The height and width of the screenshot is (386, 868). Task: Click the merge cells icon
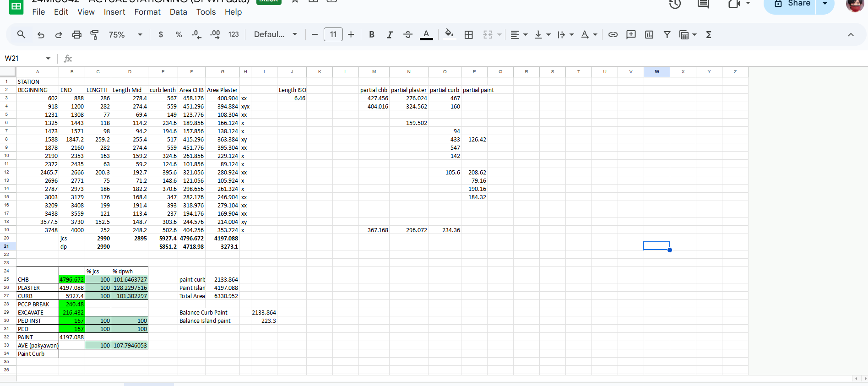(x=488, y=34)
